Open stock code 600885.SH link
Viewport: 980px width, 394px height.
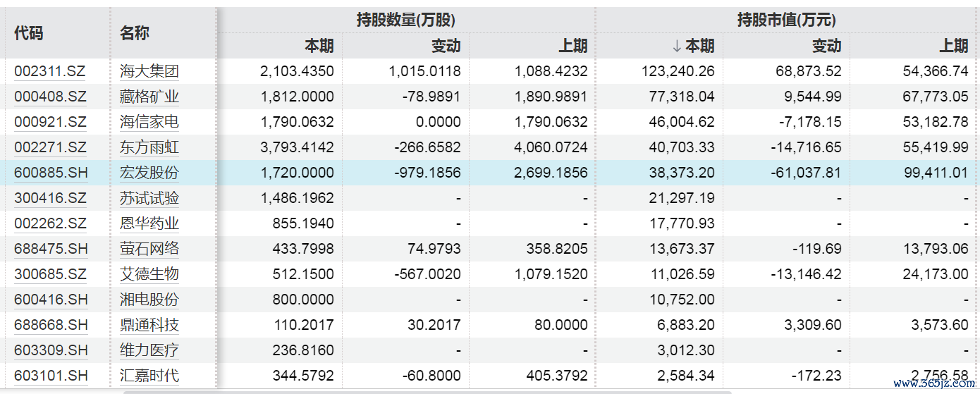click(x=51, y=173)
